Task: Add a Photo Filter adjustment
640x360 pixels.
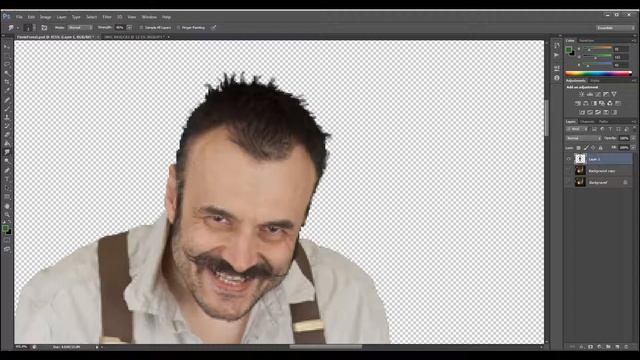Action: [602, 103]
